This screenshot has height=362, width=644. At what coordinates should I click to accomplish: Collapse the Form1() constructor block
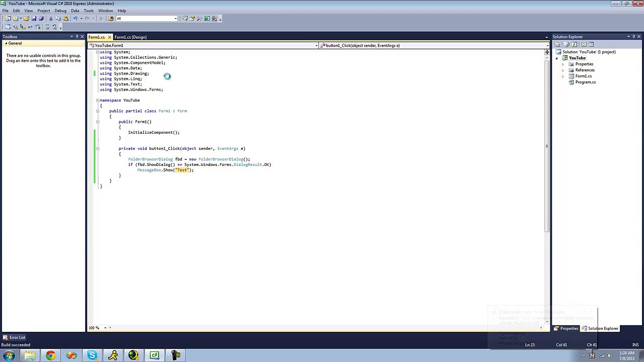pyautogui.click(x=98, y=122)
